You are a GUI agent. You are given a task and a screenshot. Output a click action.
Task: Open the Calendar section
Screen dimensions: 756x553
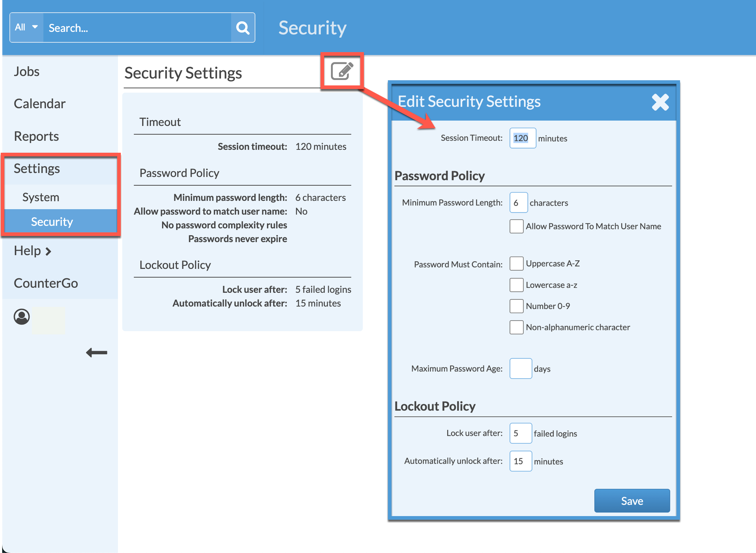tap(40, 104)
